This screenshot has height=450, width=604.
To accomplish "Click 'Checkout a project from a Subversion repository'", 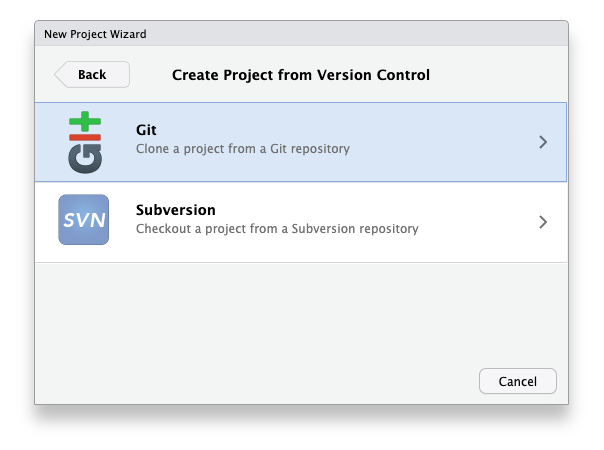I will pos(276,229).
